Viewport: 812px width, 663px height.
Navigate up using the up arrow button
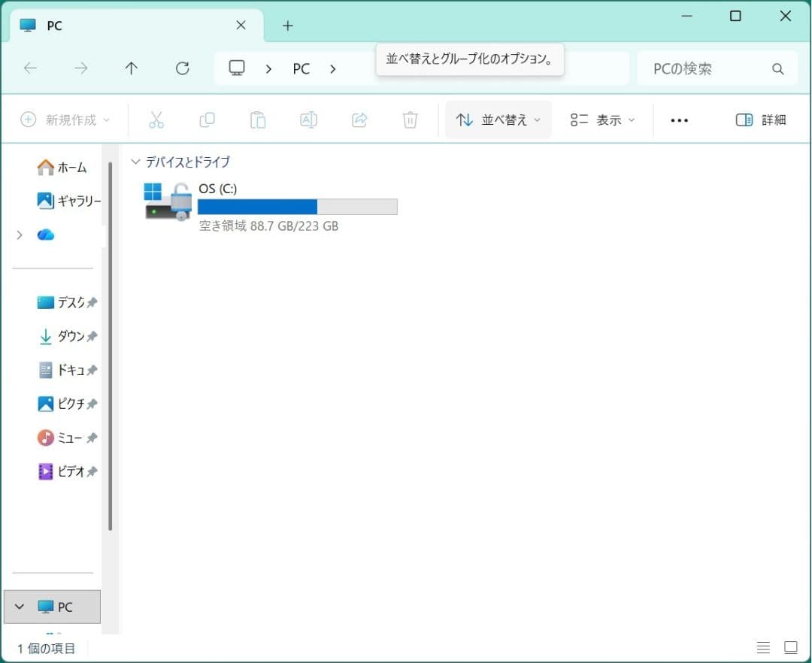131,68
